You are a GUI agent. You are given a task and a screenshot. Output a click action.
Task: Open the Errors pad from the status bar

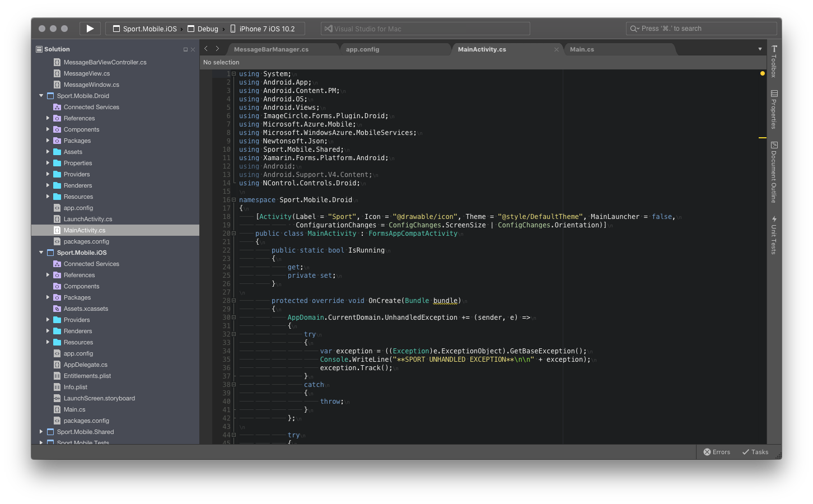point(717,452)
